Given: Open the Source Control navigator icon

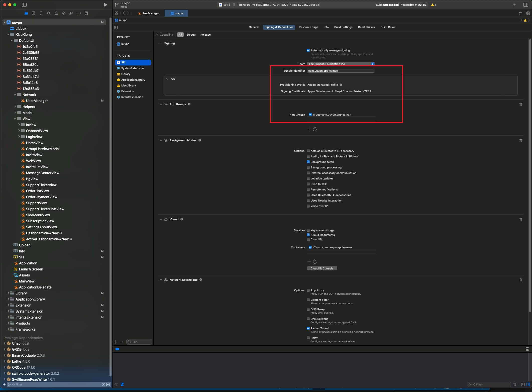Looking at the screenshot, I should [x=34, y=13].
